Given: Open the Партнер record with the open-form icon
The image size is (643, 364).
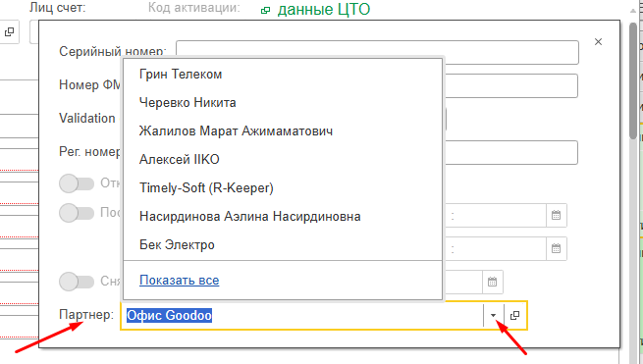Looking at the screenshot, I should click(514, 315).
